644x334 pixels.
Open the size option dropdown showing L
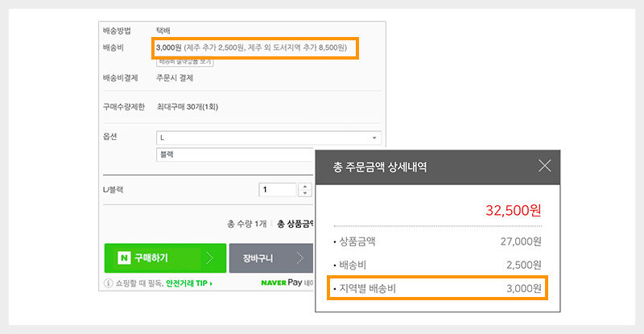[266, 138]
